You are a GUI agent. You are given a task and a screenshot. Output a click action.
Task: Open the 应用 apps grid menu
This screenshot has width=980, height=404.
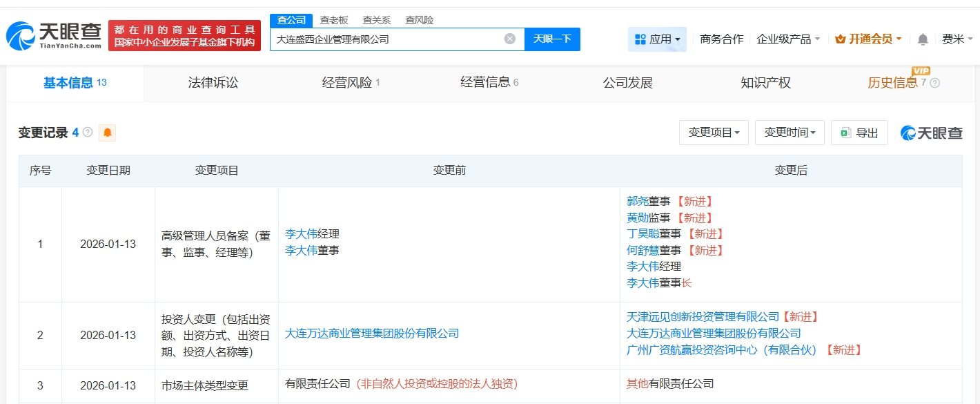tap(657, 39)
